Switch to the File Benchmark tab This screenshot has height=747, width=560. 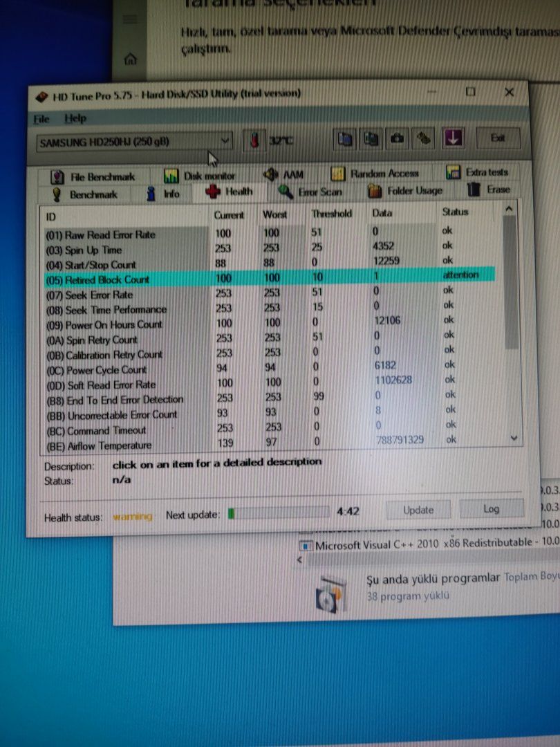coord(93,177)
